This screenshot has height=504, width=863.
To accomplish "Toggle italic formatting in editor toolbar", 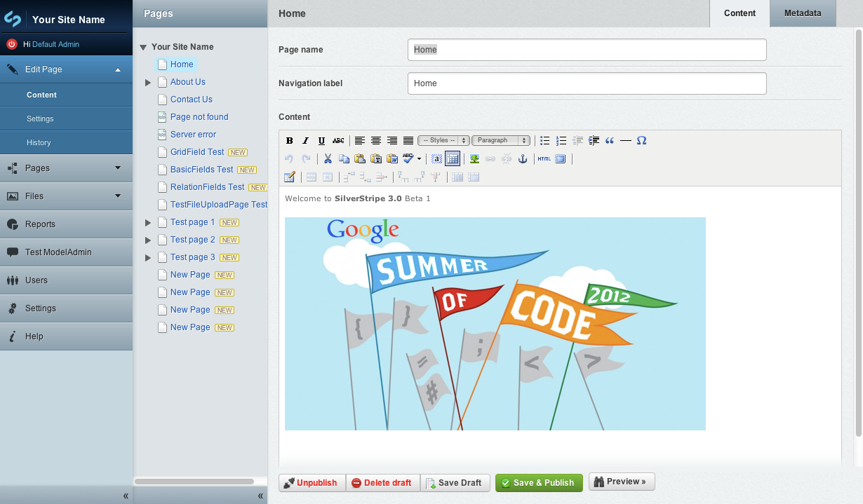I will tap(305, 141).
